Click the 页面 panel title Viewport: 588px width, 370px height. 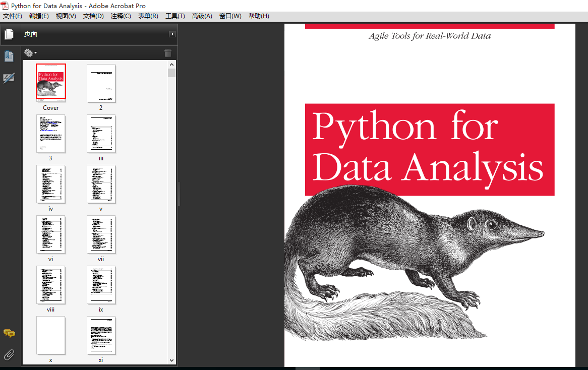pyautogui.click(x=31, y=34)
